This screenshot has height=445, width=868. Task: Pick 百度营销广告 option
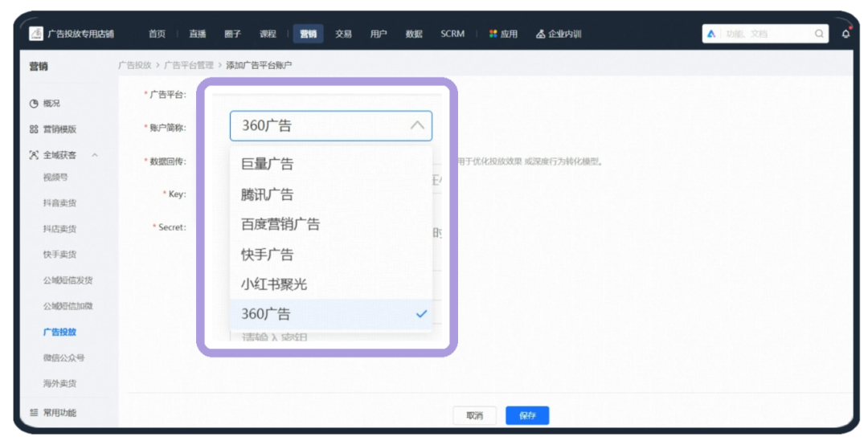(x=330, y=224)
